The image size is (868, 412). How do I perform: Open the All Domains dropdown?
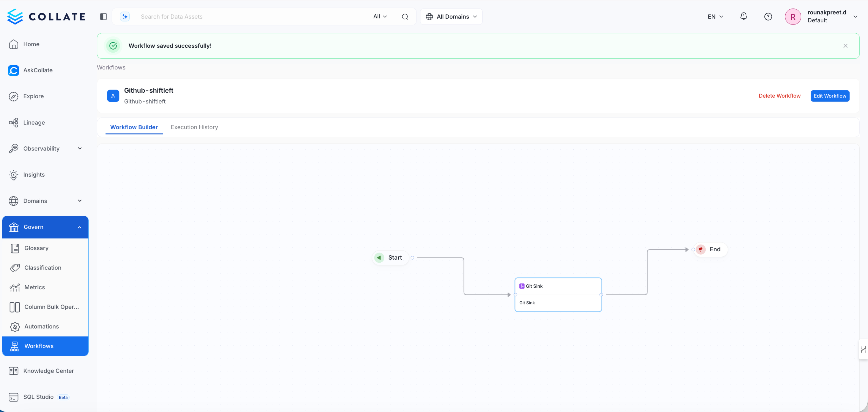point(451,16)
